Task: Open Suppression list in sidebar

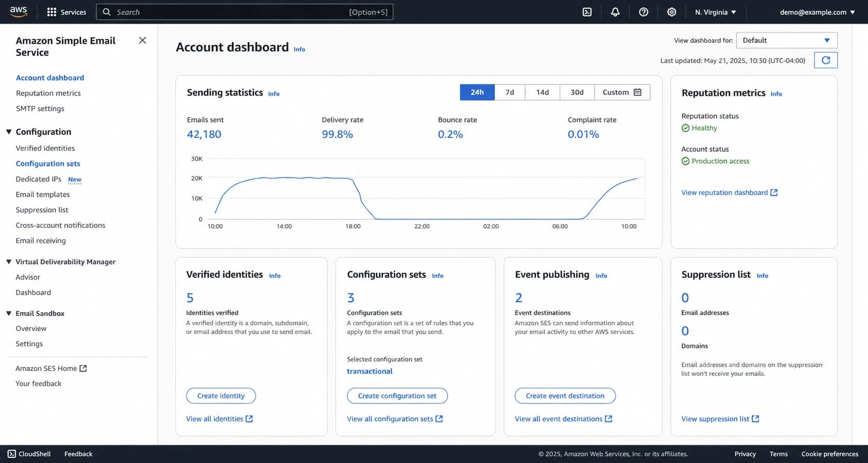Action: [42, 210]
